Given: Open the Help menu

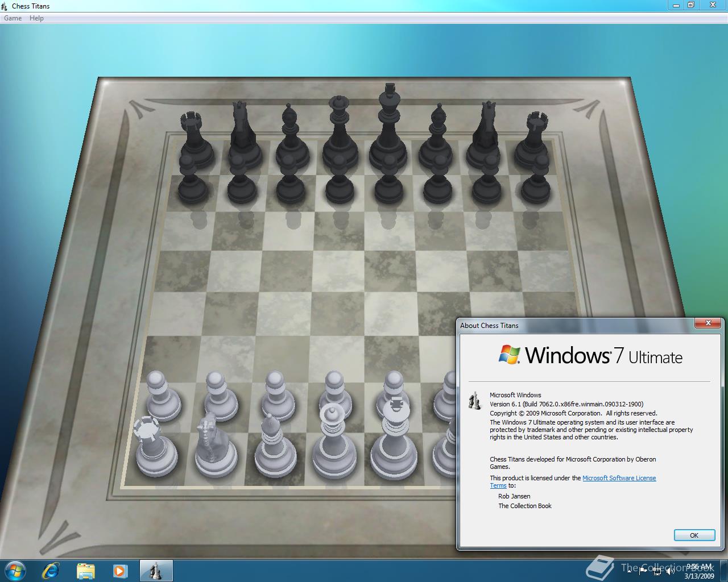Looking at the screenshot, I should pyautogui.click(x=36, y=18).
